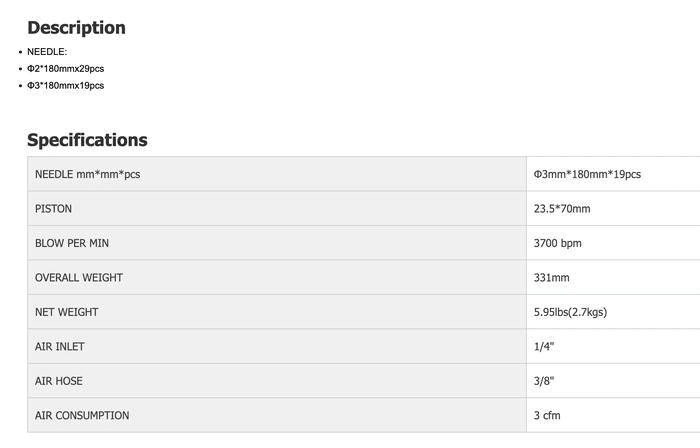Click the Φ2*180mmx29pcs list item
Viewport: 700px width, 448px height.
pos(65,69)
